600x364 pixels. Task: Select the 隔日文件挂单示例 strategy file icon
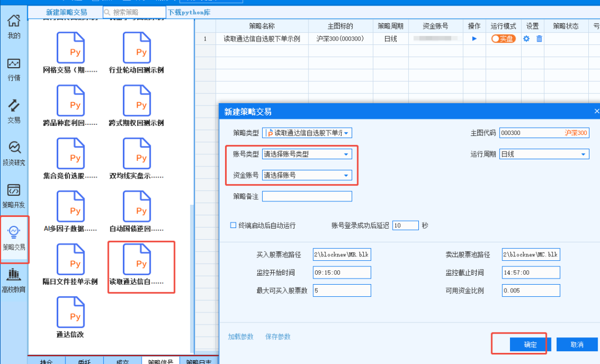pos(71,259)
